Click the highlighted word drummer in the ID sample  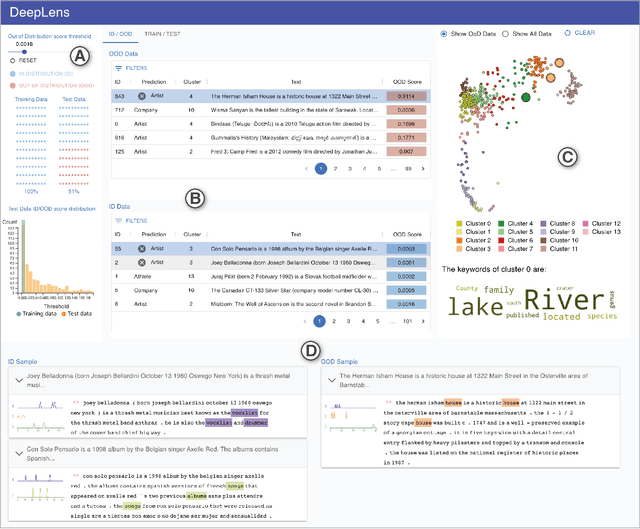click(x=256, y=423)
